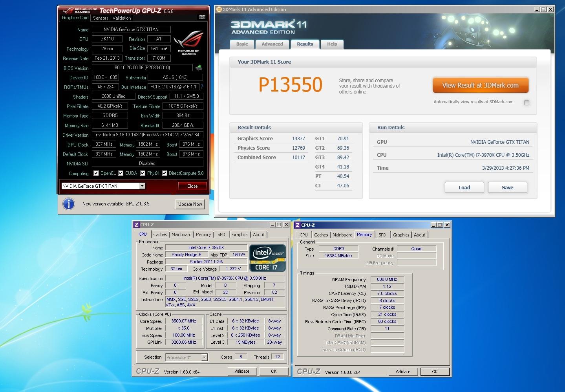Toggle the PhysX checkbox

point(143,173)
